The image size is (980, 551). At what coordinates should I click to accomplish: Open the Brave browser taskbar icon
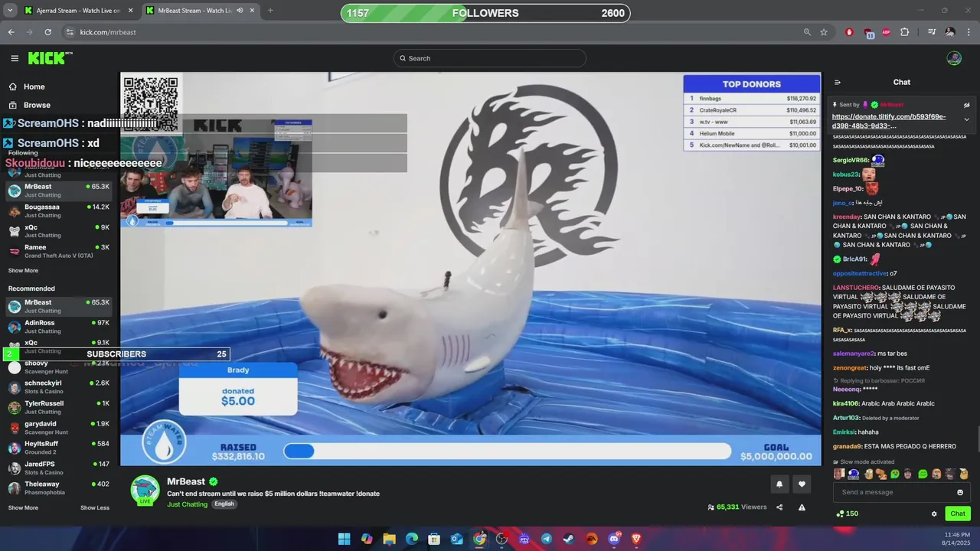637,539
